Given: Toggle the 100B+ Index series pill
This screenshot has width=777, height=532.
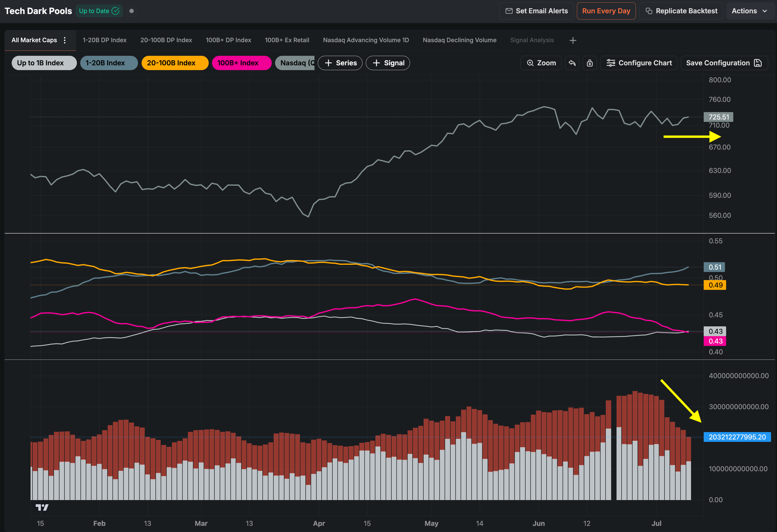Looking at the screenshot, I should click(x=242, y=63).
